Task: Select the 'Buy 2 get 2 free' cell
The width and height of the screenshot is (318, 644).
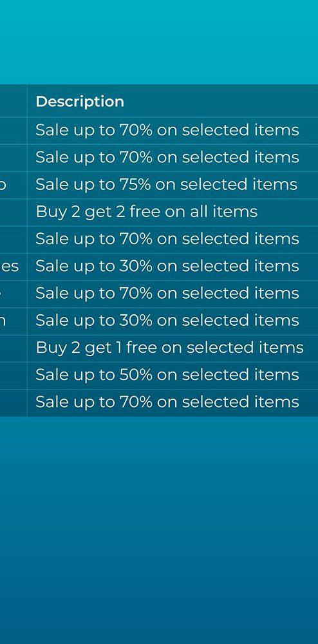Action: [x=173, y=212]
